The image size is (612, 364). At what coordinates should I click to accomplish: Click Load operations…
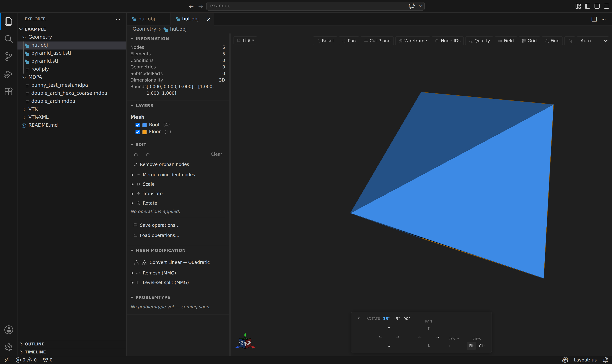click(156, 235)
